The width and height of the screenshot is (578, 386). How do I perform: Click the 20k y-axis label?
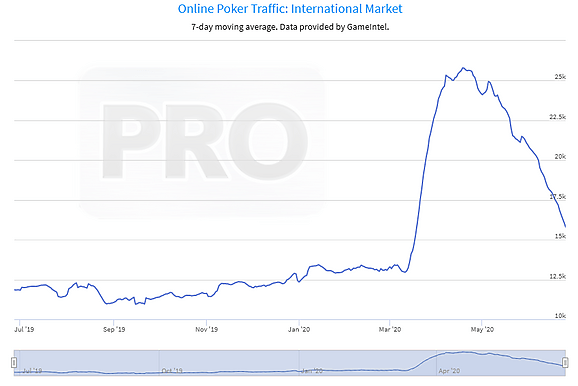coord(560,157)
